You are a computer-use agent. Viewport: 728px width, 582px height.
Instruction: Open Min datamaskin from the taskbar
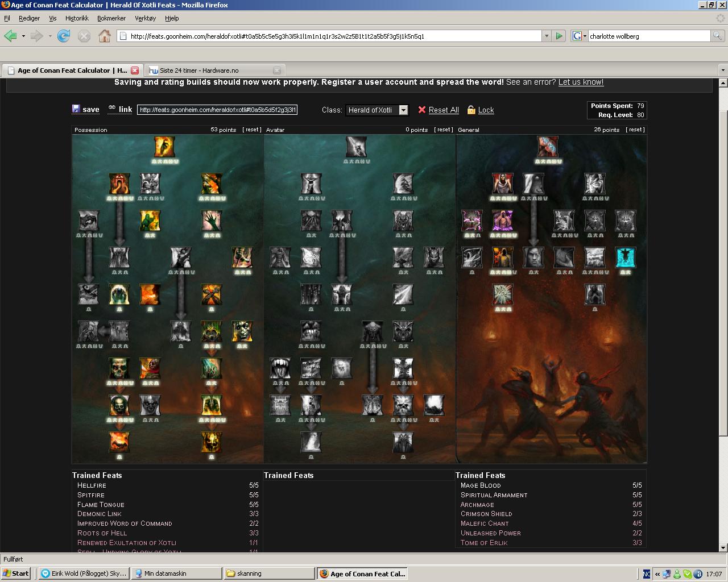point(176,573)
